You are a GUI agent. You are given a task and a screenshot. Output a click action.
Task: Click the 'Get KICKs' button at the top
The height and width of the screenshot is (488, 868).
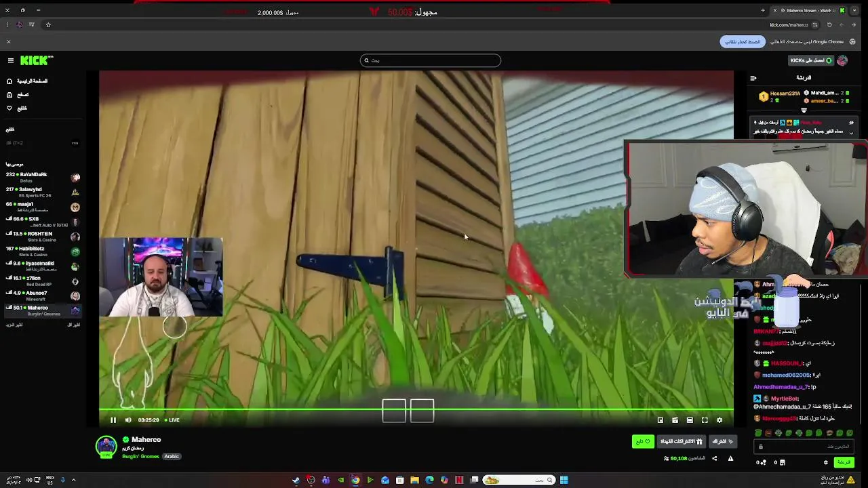[811, 60]
